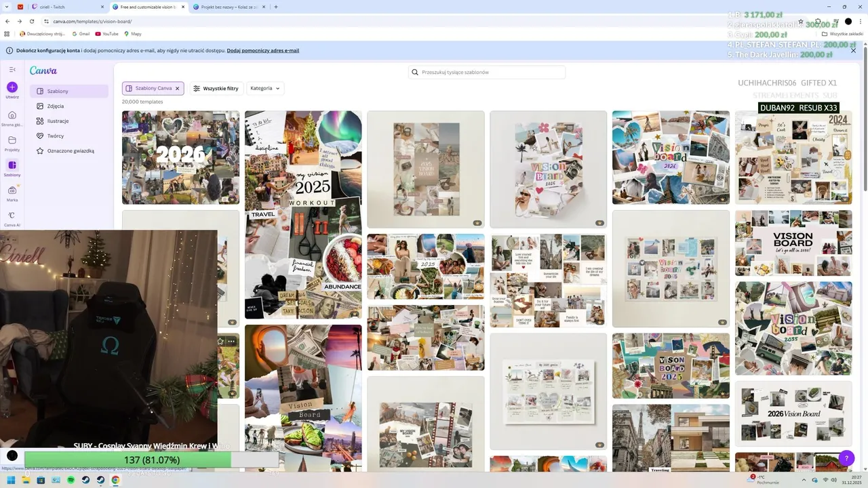Open Chrome extensions puzzle icon
The image size is (868, 488).
(818, 21)
